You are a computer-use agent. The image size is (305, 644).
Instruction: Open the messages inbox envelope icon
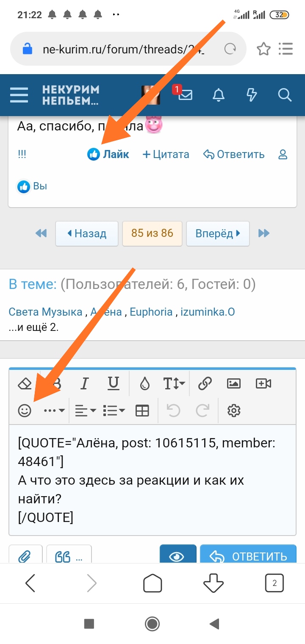coord(185,95)
